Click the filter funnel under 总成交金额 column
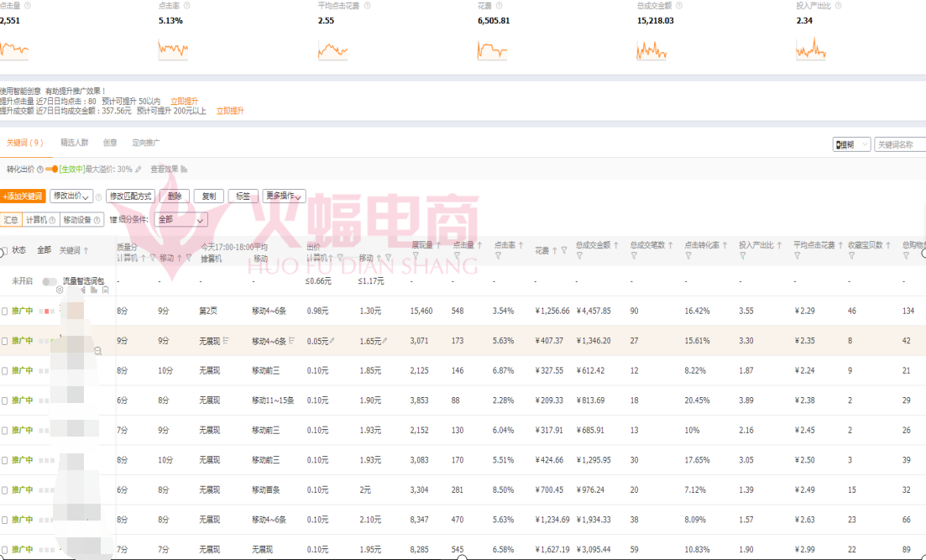 (x=580, y=256)
